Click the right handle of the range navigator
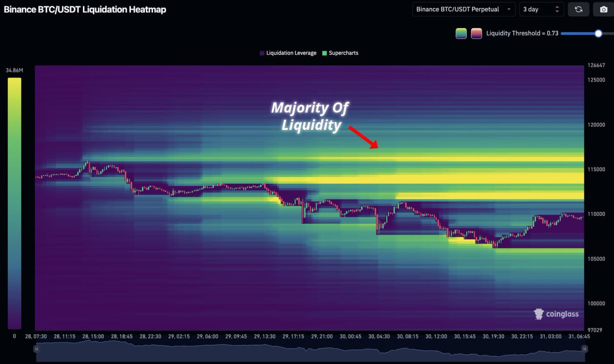The image size is (614, 364). (585, 349)
